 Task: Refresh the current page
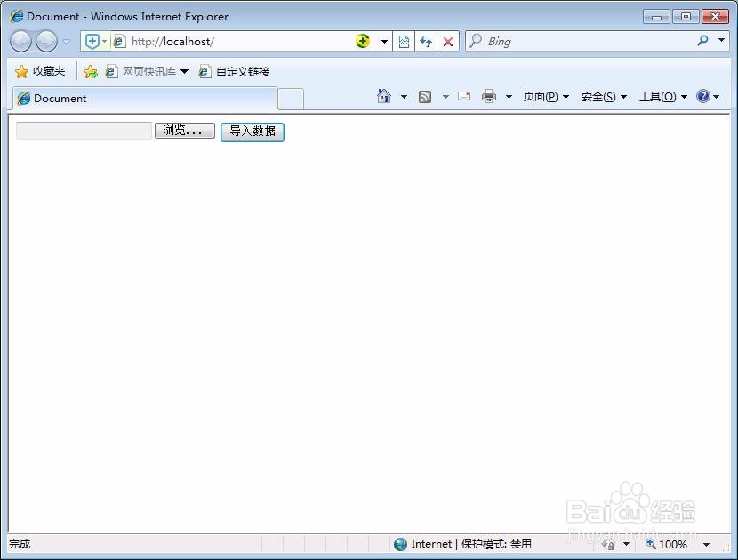tap(426, 41)
